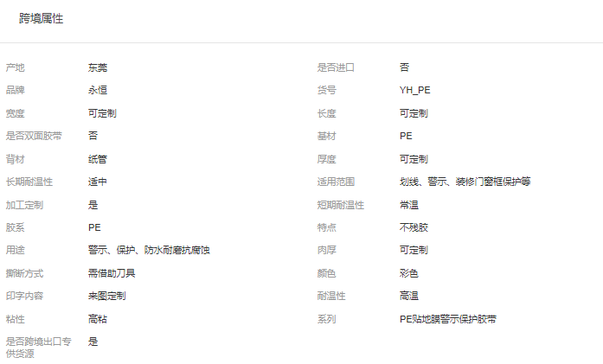Click the 加工定制 label
This screenshot has width=603, height=364.
click(24, 205)
